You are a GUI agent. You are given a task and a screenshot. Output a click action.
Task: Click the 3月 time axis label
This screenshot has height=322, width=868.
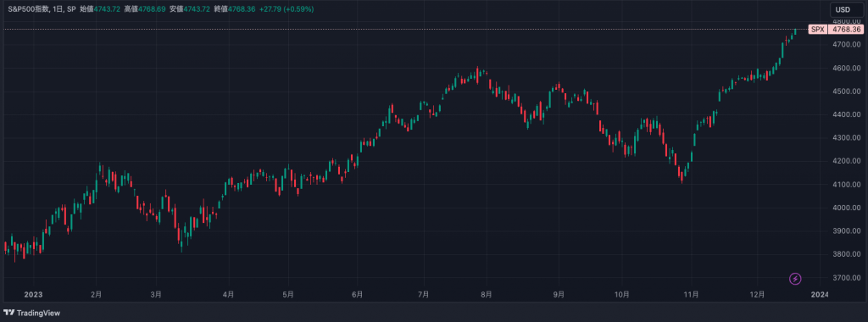point(156,294)
